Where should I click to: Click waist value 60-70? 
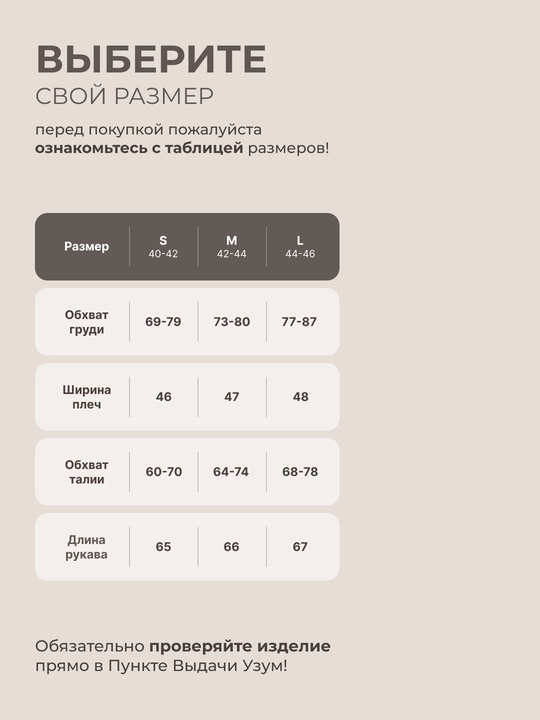(x=163, y=472)
